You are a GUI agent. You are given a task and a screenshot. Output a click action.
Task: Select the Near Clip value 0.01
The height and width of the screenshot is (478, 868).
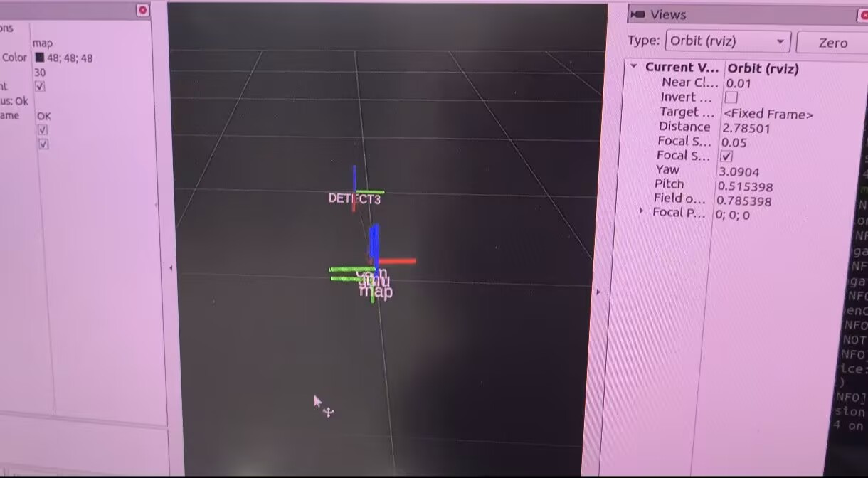(739, 83)
